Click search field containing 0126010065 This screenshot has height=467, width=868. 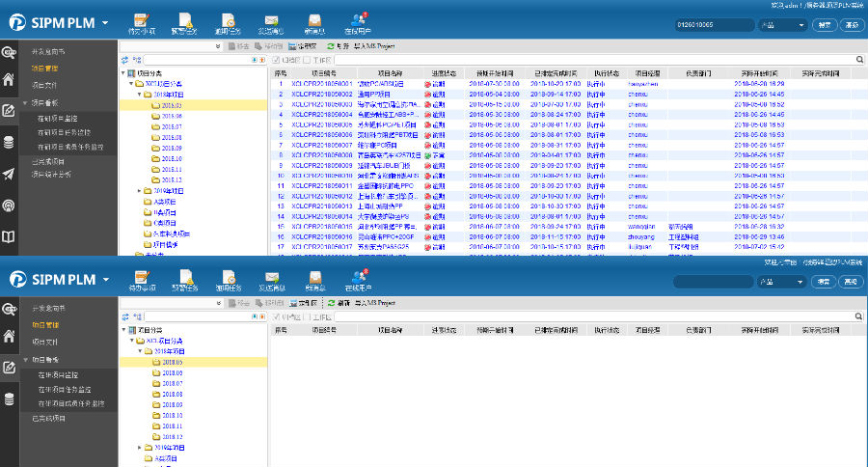[x=714, y=23]
